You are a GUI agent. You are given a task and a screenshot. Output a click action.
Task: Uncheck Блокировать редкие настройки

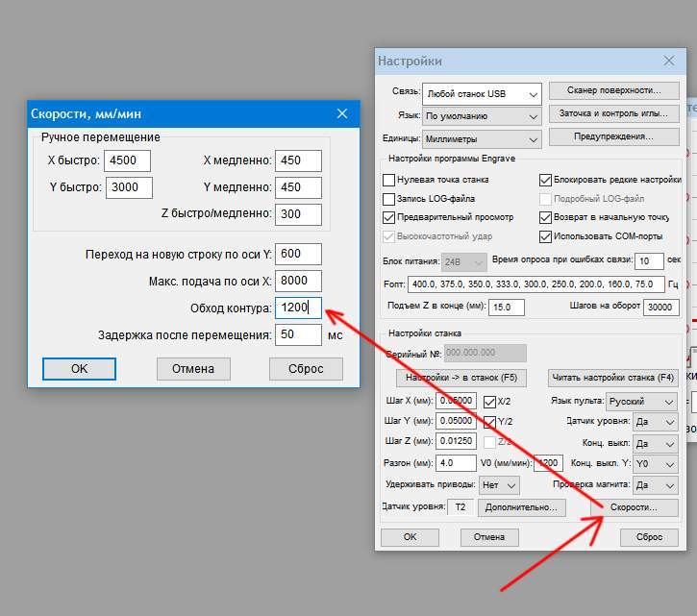[x=545, y=180]
